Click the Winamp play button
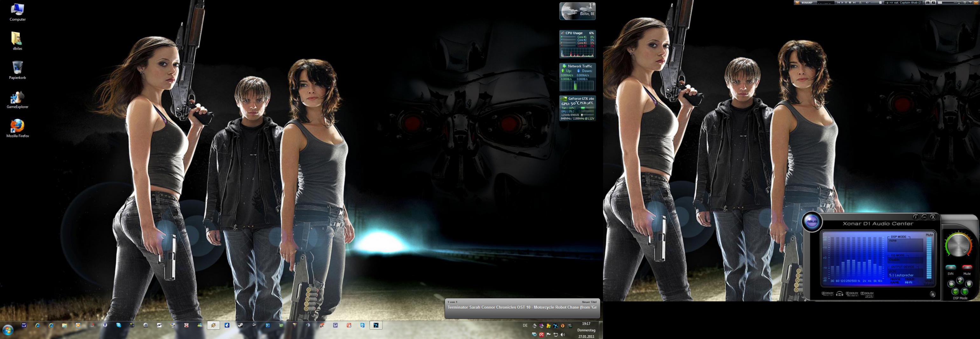This screenshot has height=339, width=980. pyautogui.click(x=842, y=3)
